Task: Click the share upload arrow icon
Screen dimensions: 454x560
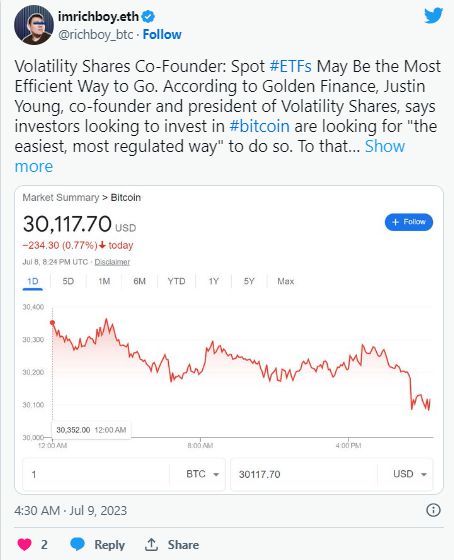Action: click(151, 544)
